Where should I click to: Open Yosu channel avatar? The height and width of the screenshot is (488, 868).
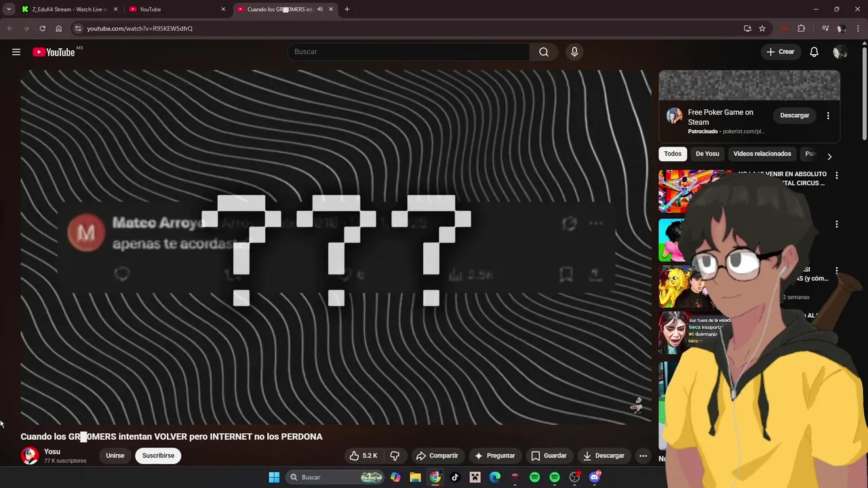[29, 455]
